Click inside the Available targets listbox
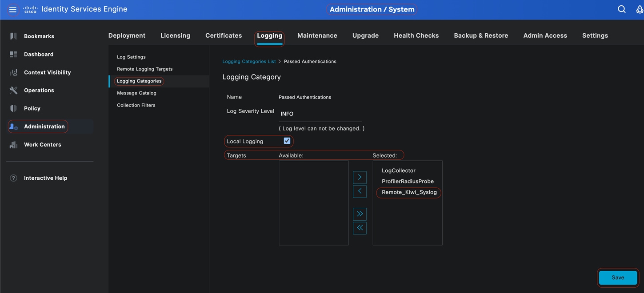The image size is (644, 293). pos(314,203)
